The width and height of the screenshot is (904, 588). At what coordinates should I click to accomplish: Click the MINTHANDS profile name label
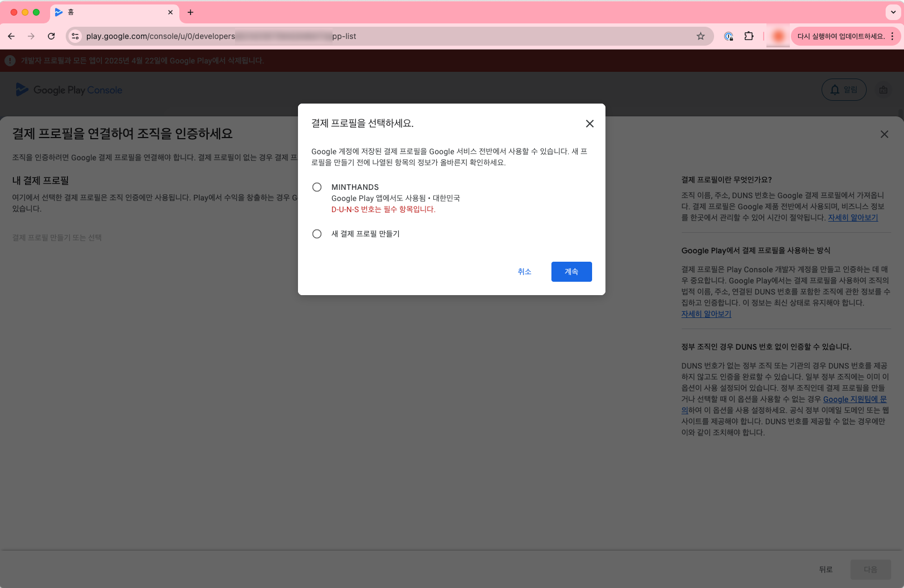[355, 187]
